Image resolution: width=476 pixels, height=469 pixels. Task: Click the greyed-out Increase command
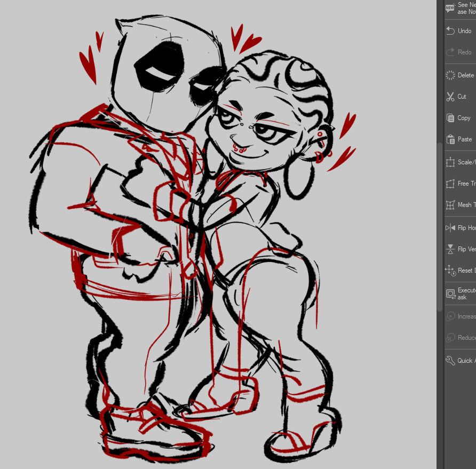pyautogui.click(x=450, y=316)
